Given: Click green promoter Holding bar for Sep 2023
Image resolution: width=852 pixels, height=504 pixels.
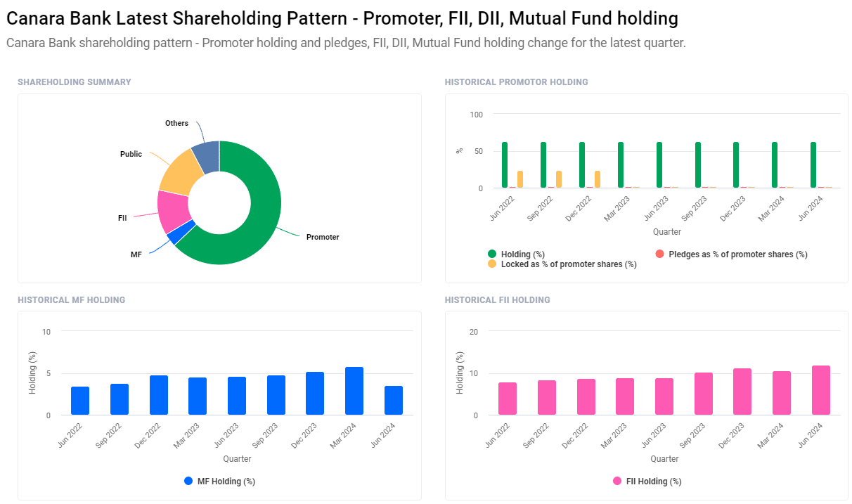Looking at the screenshot, I should coord(698,165).
